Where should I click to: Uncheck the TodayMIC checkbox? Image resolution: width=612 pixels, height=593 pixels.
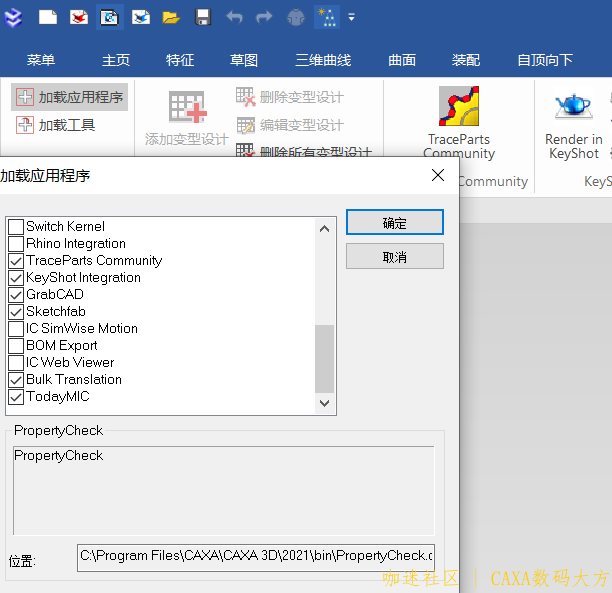click(x=16, y=397)
